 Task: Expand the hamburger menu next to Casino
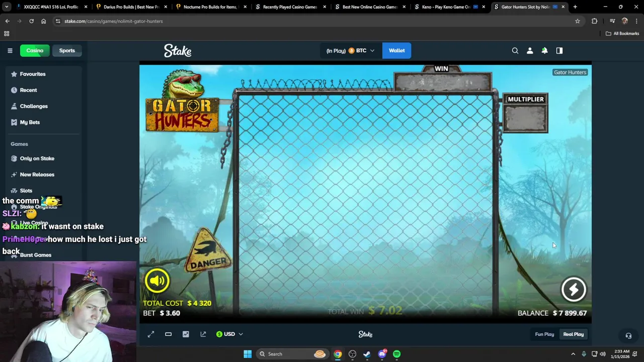click(x=10, y=50)
